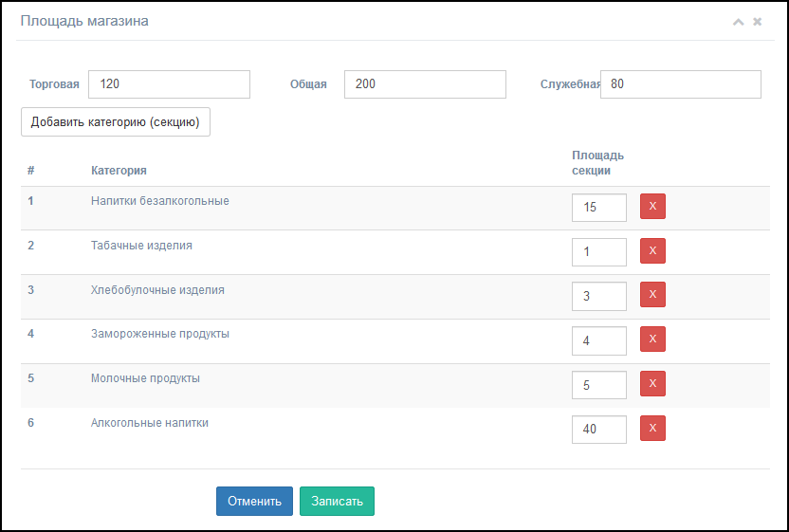Viewport: 789px width, 532px height.
Task: Delete the Напитки безалкогольные row
Action: click(x=652, y=207)
